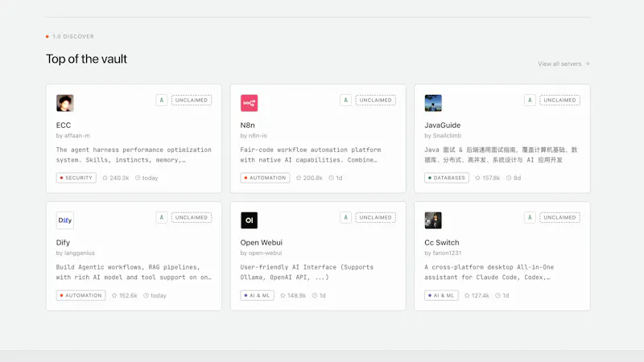The image size is (644, 362).
Task: Click the clock icon beside 8d
Action: (509, 178)
